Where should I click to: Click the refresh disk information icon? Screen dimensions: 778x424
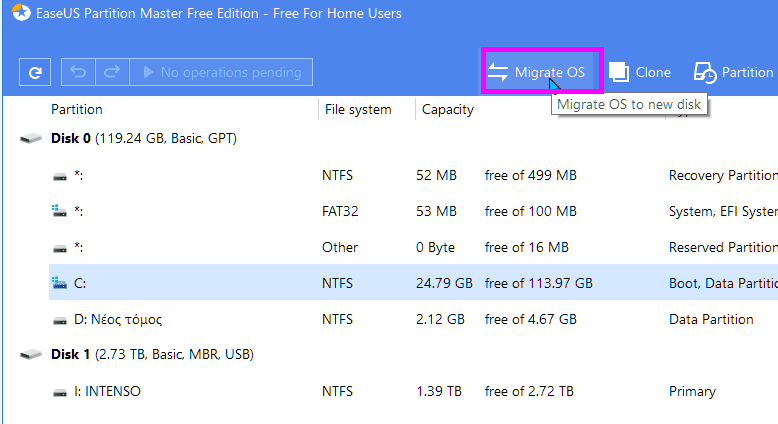tap(35, 72)
